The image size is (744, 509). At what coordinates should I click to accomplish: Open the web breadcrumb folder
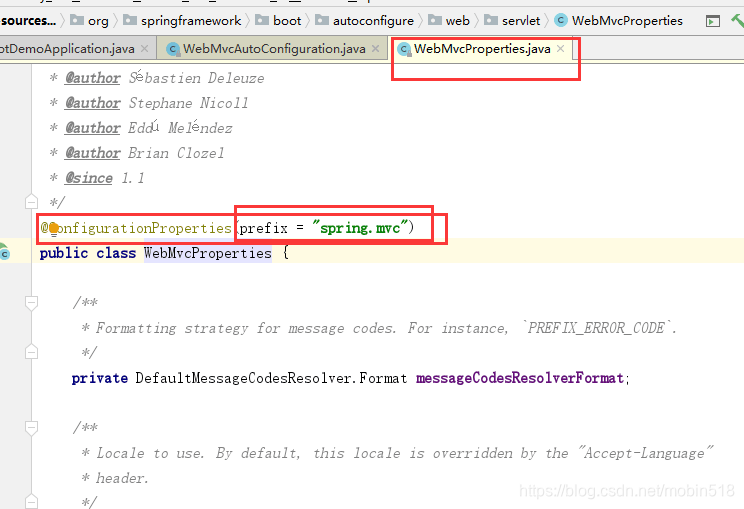pos(449,20)
